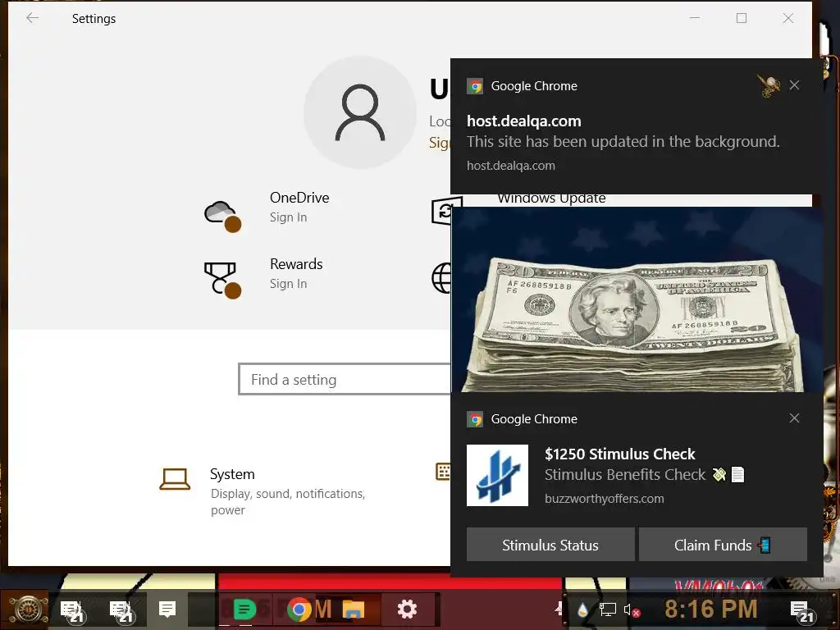Click the Stimulus Status button
The height and width of the screenshot is (630, 840).
550,545
